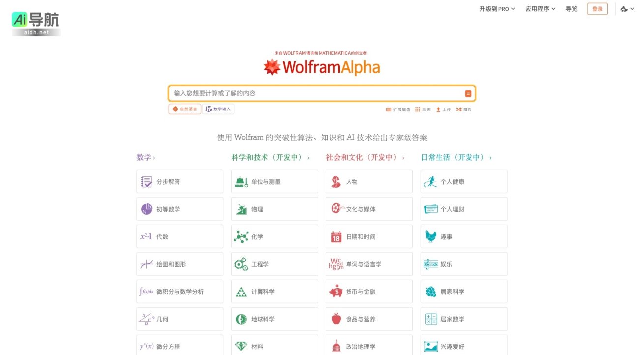Open the 导览 navigation menu item
644x355 pixels.
[x=571, y=9]
